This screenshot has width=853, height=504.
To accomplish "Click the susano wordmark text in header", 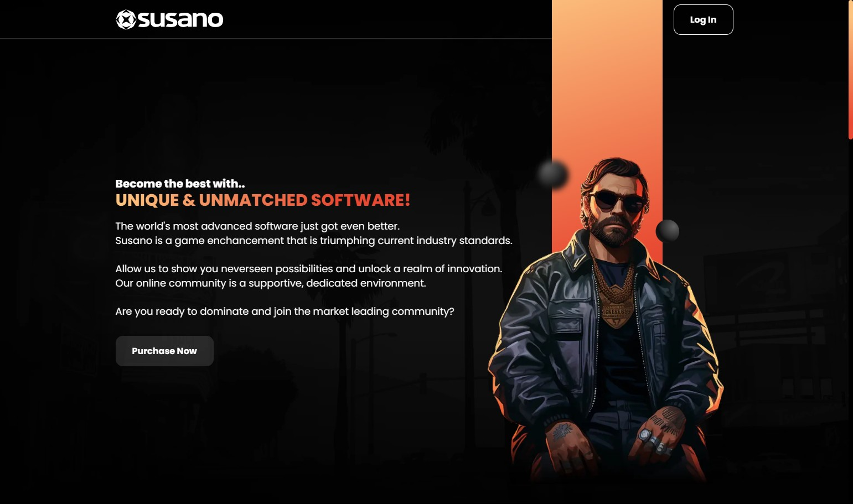I will click(180, 19).
